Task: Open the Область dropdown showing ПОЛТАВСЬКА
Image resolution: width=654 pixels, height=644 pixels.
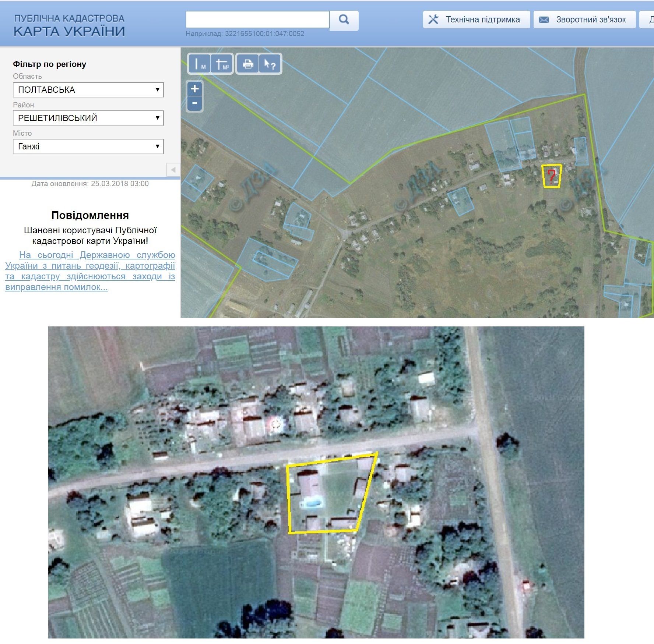Action: (88, 90)
